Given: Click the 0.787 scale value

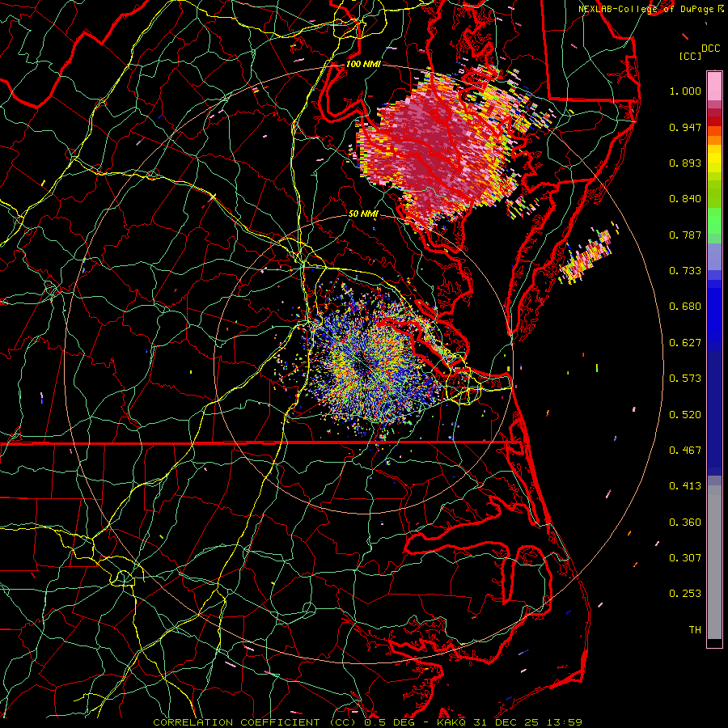Looking at the screenshot, I should [x=685, y=235].
